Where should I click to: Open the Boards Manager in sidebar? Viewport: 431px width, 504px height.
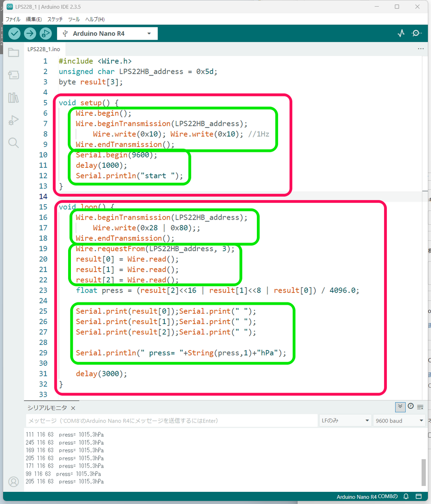point(13,75)
